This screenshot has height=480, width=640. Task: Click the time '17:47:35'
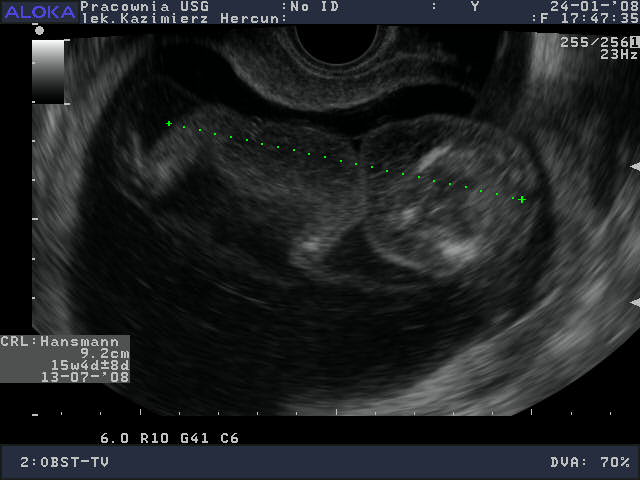tap(600, 18)
